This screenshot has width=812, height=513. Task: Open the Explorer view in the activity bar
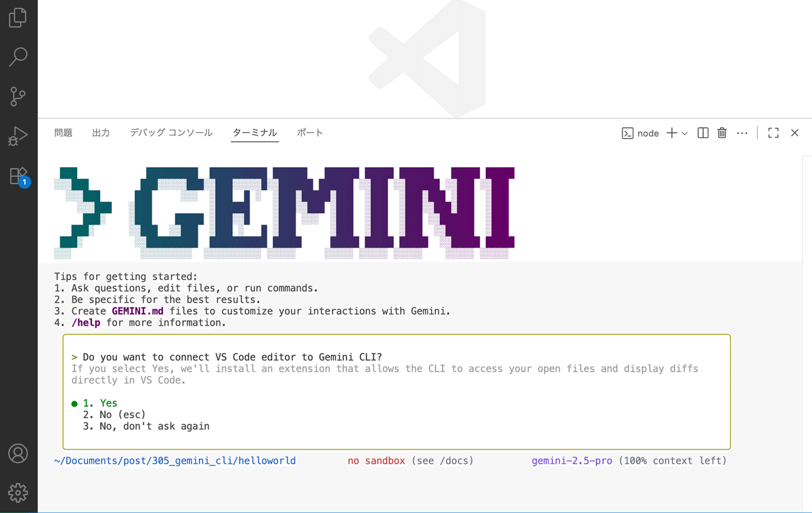(18, 17)
